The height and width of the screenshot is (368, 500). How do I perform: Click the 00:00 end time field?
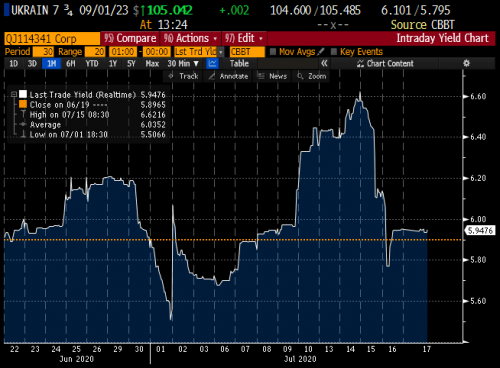pos(156,52)
